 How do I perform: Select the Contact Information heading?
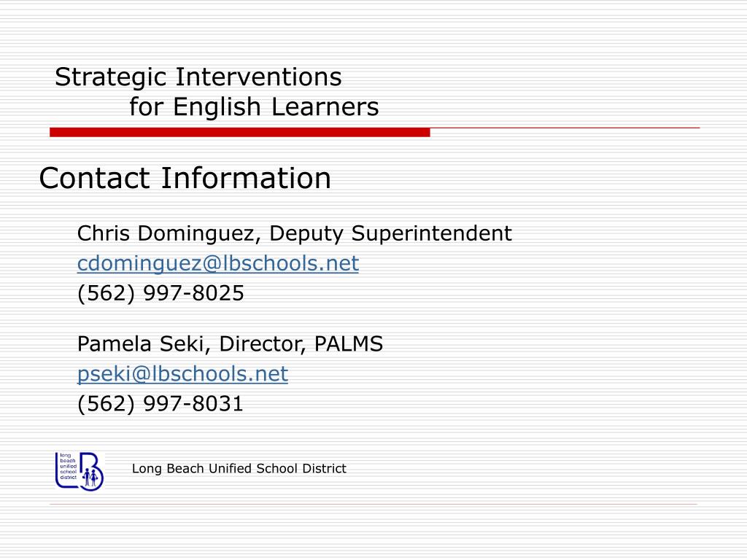[x=185, y=178]
